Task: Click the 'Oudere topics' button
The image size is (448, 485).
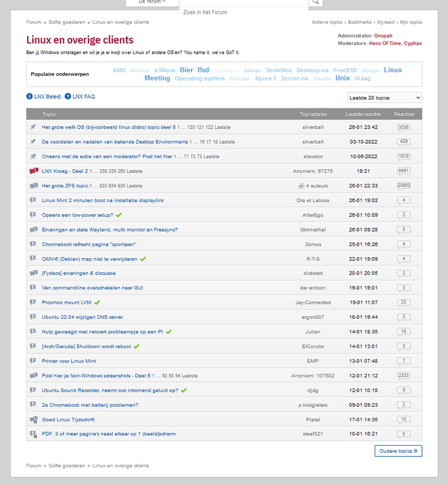Action: [x=398, y=451]
